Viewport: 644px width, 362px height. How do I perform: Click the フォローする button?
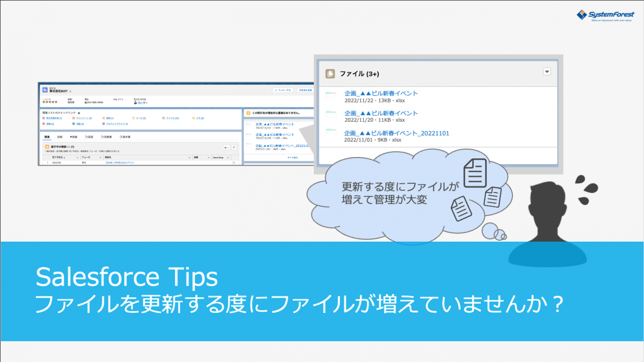[283, 90]
